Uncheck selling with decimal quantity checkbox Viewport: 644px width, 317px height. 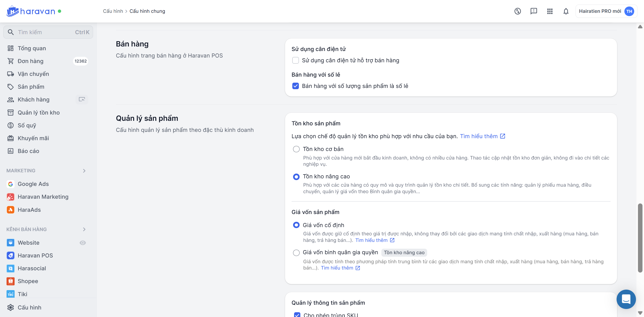(x=296, y=86)
